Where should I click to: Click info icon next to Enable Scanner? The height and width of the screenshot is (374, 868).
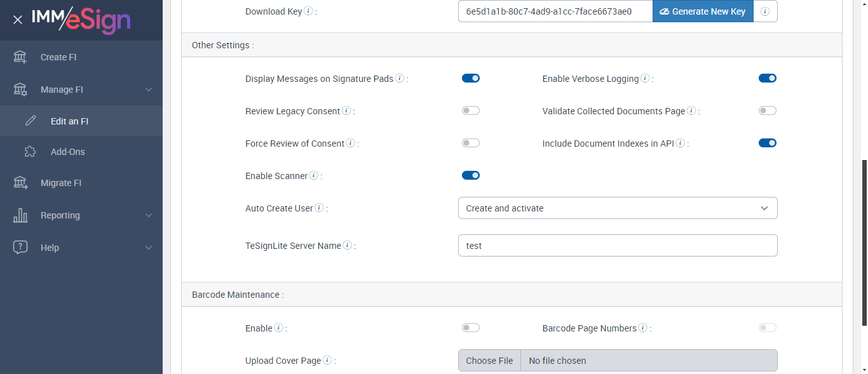[x=313, y=175]
